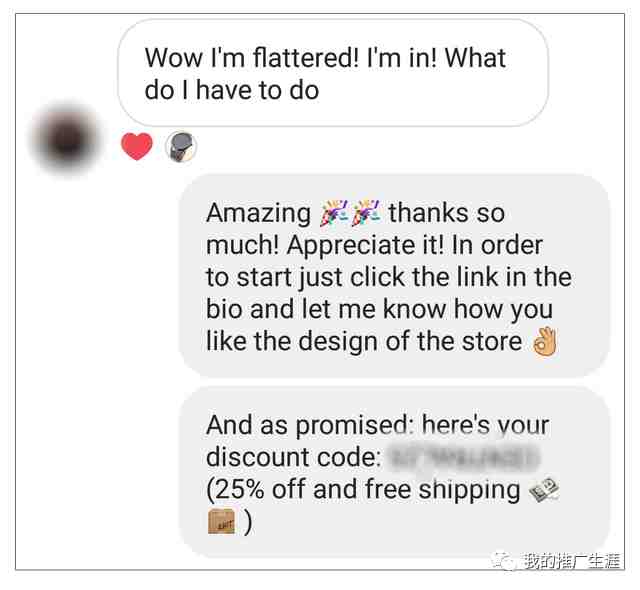This screenshot has height=590, width=640.
Task: Select the "And as promised" discount message
Action: 395,472
